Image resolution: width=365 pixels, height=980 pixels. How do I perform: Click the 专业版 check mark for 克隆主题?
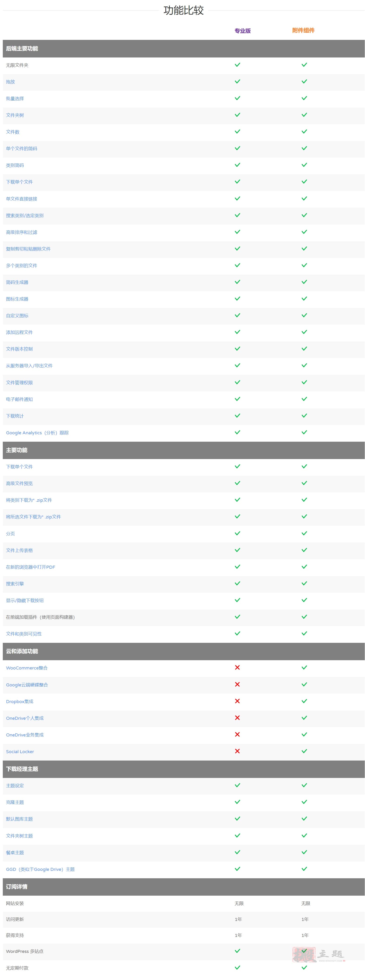tap(237, 802)
